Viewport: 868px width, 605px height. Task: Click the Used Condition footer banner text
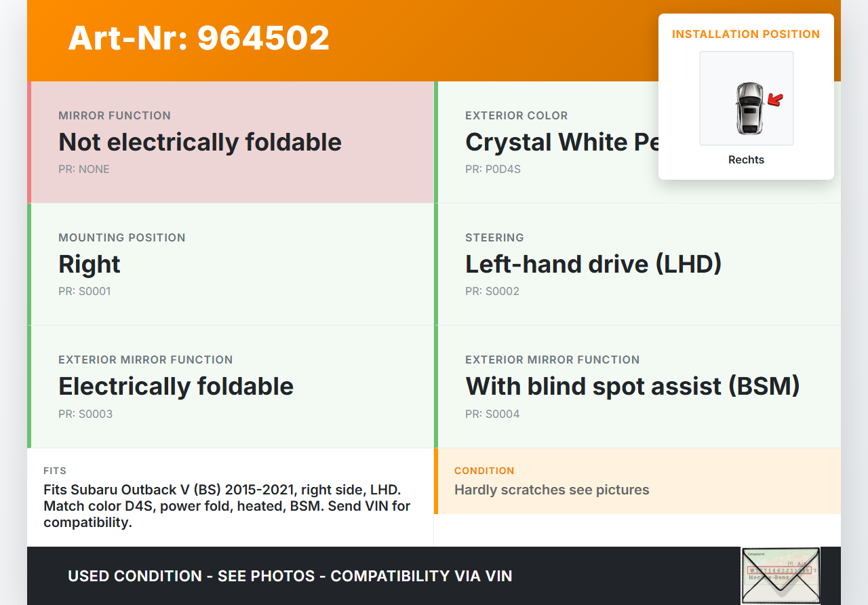290,576
